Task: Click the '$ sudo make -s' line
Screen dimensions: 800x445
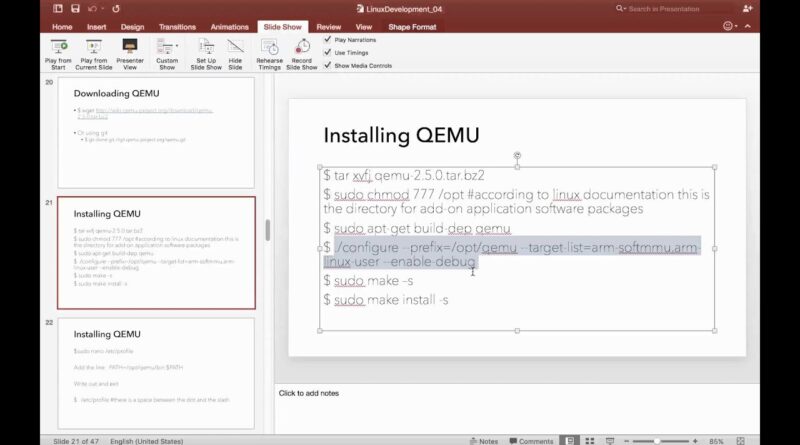Action: [x=368, y=281]
